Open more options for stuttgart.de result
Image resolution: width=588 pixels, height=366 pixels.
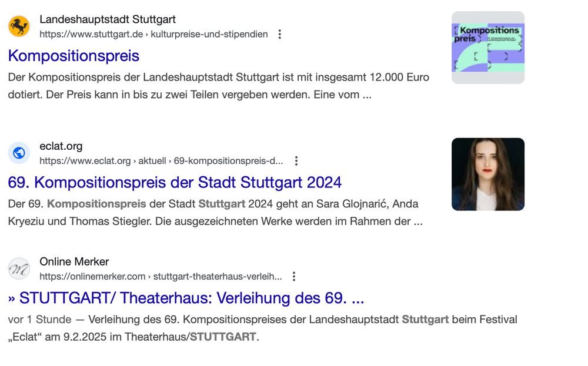[x=280, y=35]
